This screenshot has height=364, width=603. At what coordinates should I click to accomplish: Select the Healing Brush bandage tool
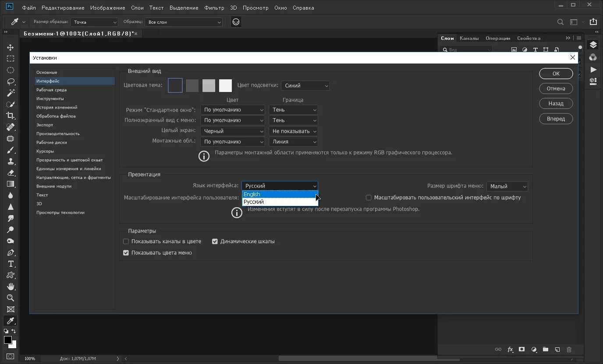11,127
